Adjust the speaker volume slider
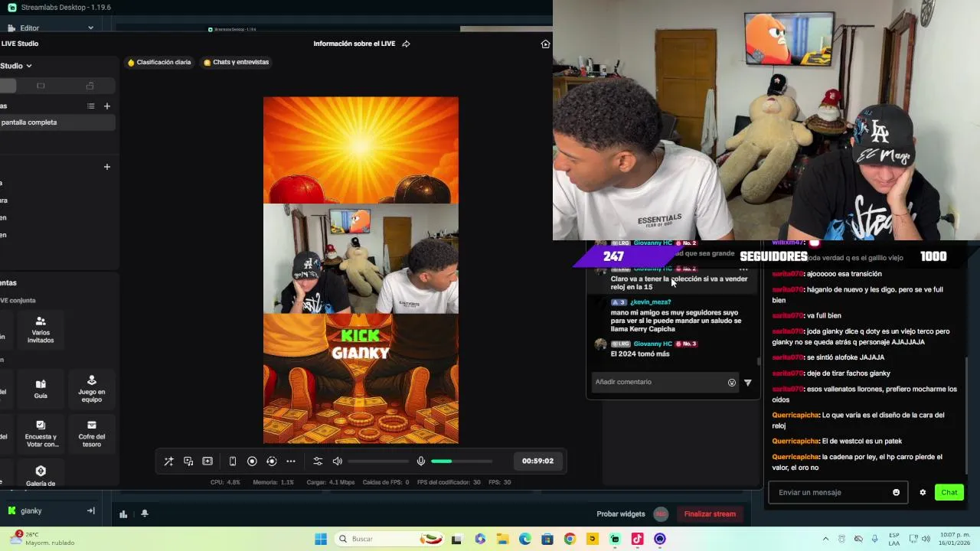980x551 pixels. (378, 461)
